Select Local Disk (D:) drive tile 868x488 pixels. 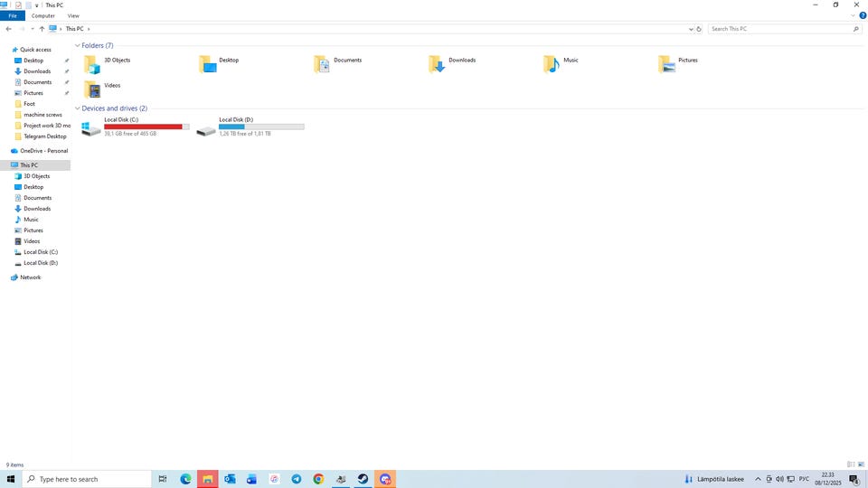pyautogui.click(x=250, y=127)
